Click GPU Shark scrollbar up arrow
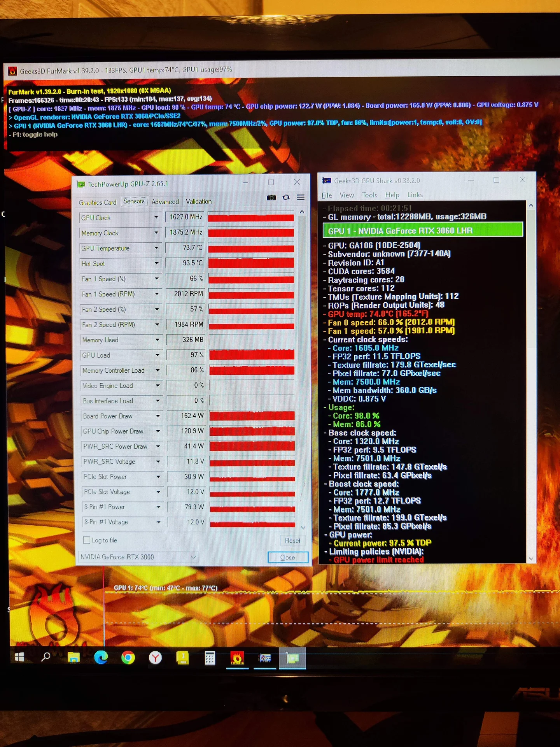 [x=530, y=205]
